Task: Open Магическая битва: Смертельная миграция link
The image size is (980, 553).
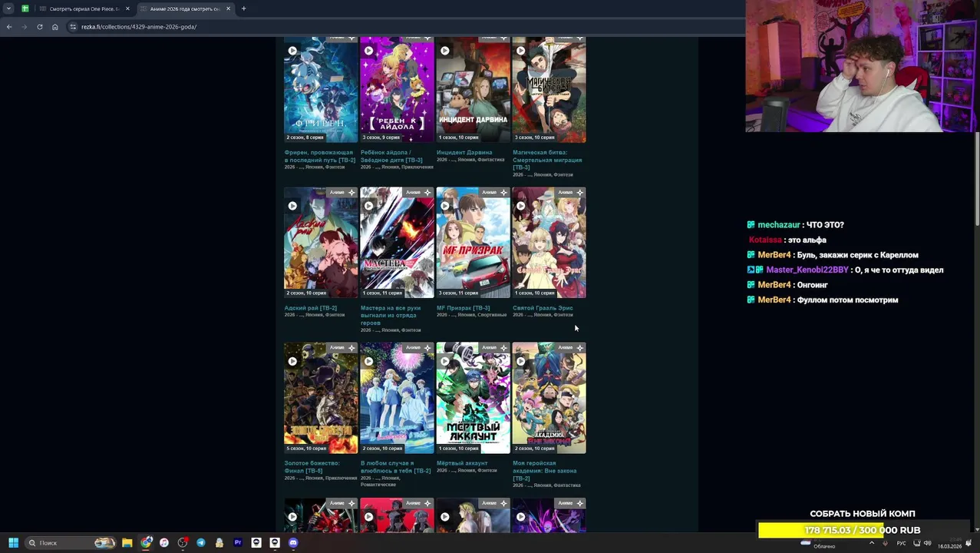Action: 547,160
